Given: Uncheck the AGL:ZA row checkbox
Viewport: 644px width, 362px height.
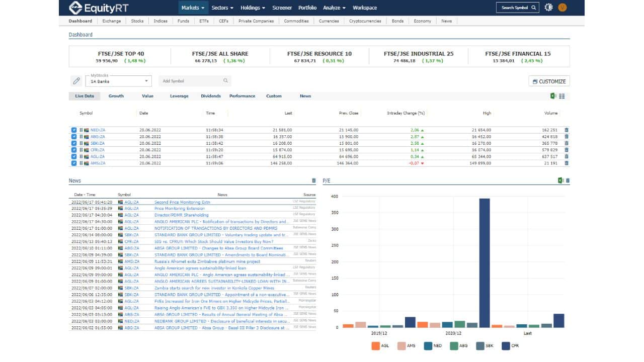Looking at the screenshot, I should (74, 156).
